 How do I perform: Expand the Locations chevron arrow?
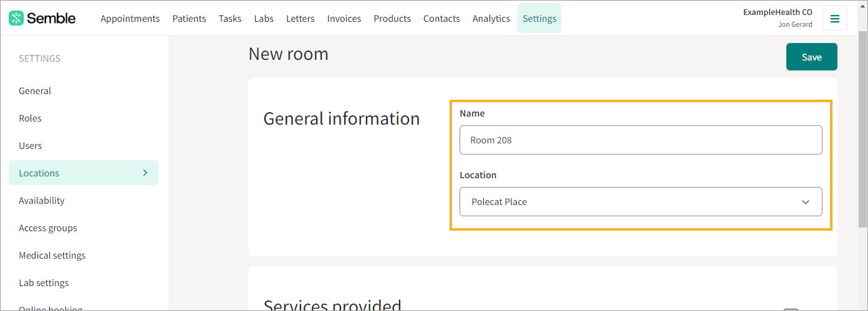point(145,173)
